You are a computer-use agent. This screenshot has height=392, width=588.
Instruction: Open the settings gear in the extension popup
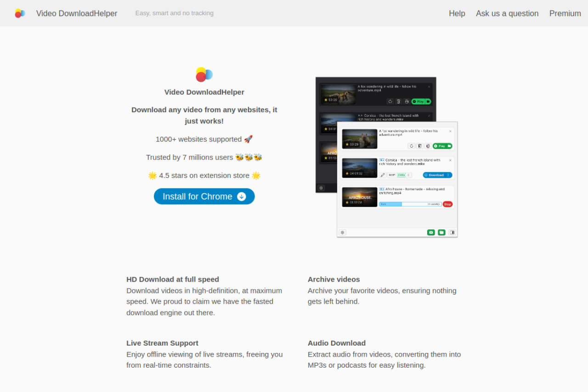coord(342,233)
